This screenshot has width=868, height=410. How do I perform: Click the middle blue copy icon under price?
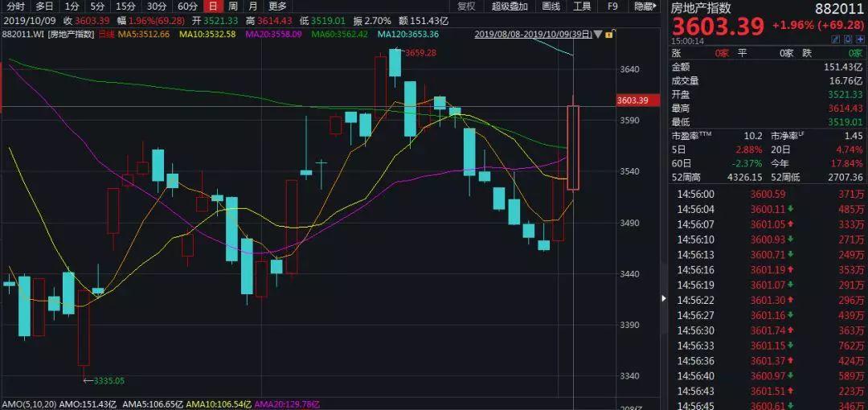pos(846,40)
